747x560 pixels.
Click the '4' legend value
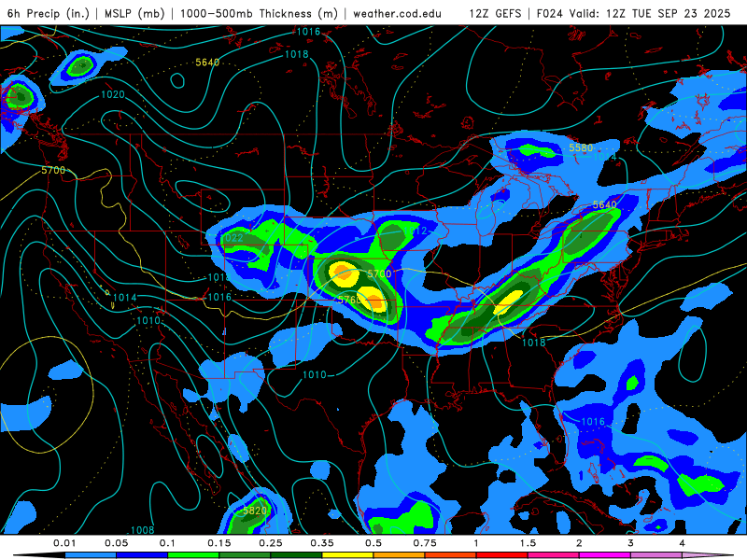[x=682, y=543]
